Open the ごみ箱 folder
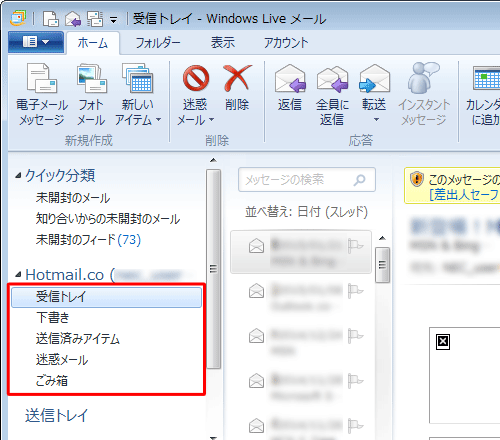500x440 pixels. [x=52, y=380]
